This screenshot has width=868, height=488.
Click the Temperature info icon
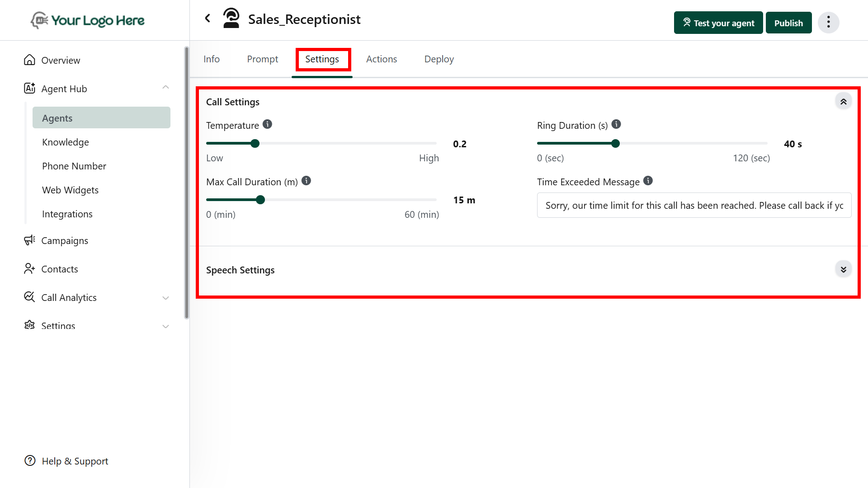(267, 124)
